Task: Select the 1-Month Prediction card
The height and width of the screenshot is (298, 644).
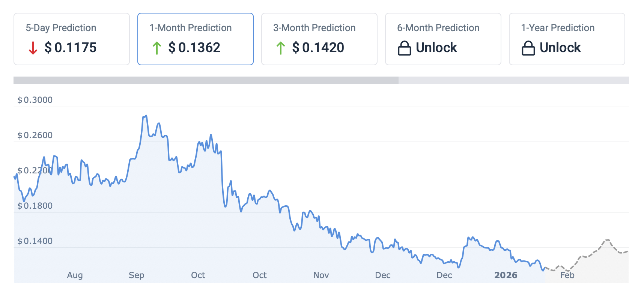Action: click(x=196, y=39)
